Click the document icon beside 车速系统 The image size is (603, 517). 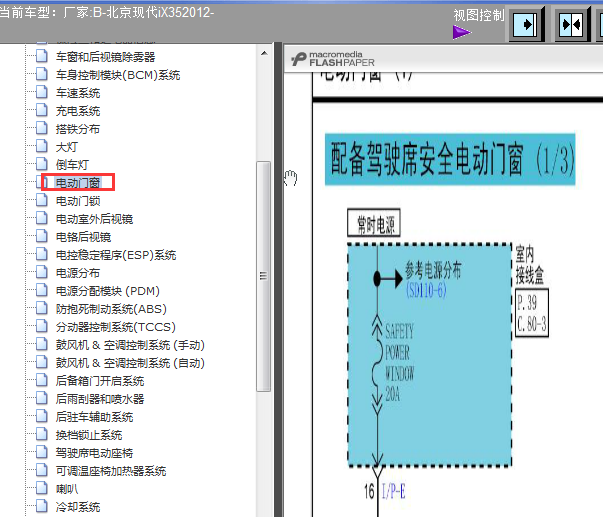pyautogui.click(x=42, y=92)
